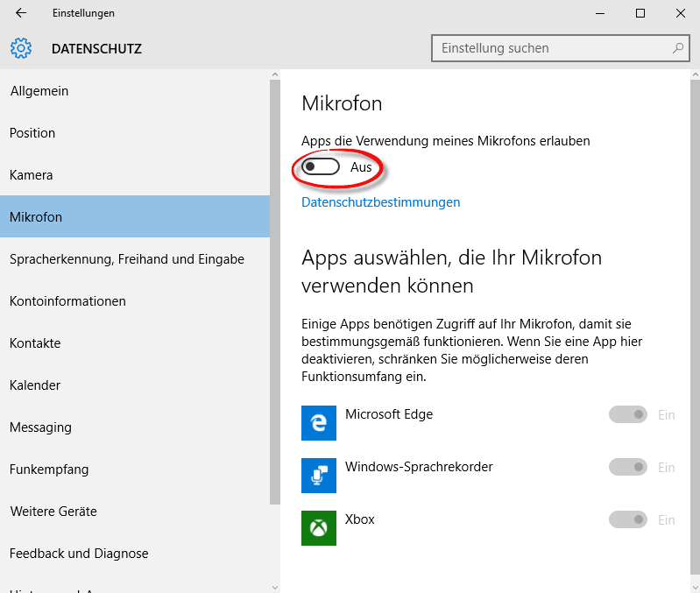This screenshot has height=593, width=700.
Task: Click the Datenschutz settings gear icon
Action: [x=21, y=48]
